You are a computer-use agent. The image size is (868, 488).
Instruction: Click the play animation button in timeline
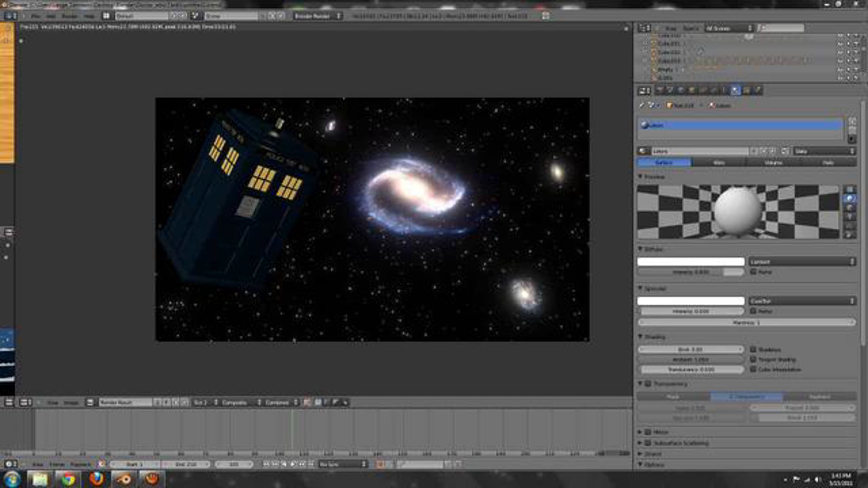tap(293, 464)
